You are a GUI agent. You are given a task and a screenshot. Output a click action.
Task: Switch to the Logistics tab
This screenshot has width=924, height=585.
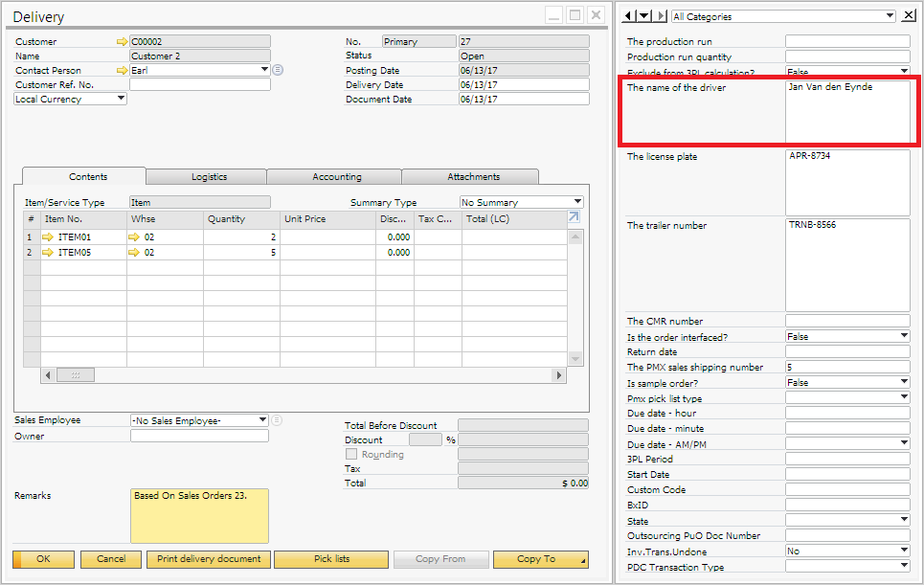pos(209,177)
